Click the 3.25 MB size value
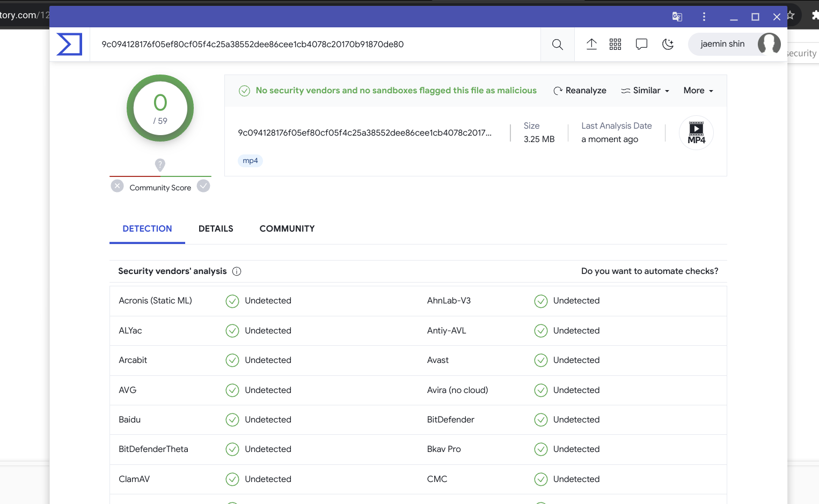 tap(539, 139)
